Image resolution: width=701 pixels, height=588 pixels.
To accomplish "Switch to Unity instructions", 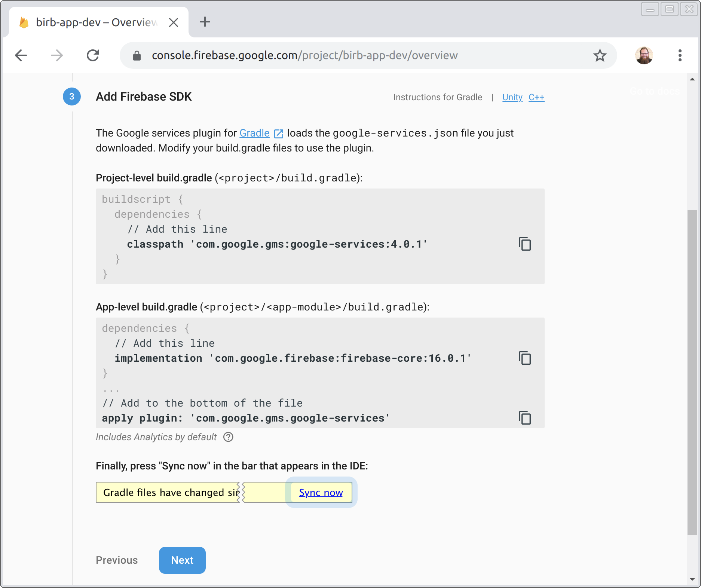I will (x=512, y=97).
